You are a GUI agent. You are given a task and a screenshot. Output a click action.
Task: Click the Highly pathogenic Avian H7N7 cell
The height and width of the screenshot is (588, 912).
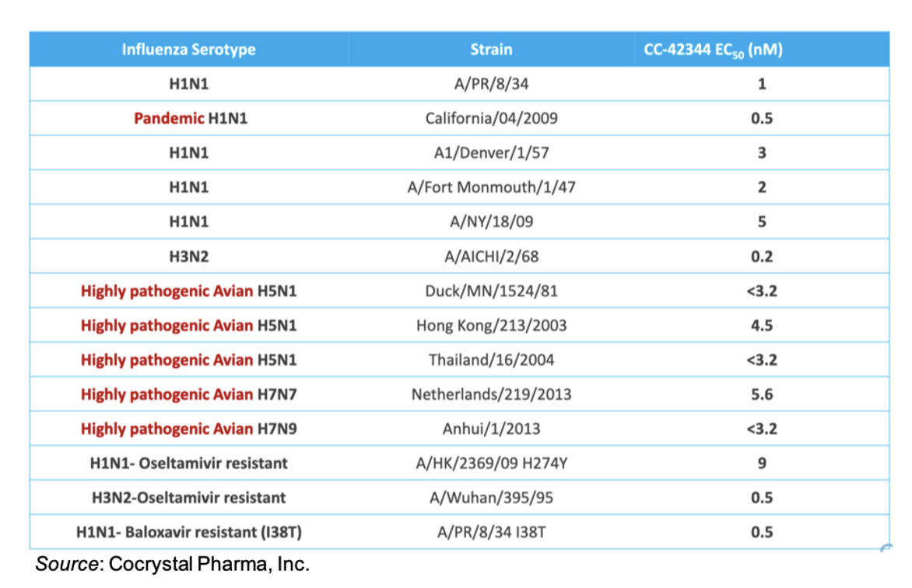point(188,394)
